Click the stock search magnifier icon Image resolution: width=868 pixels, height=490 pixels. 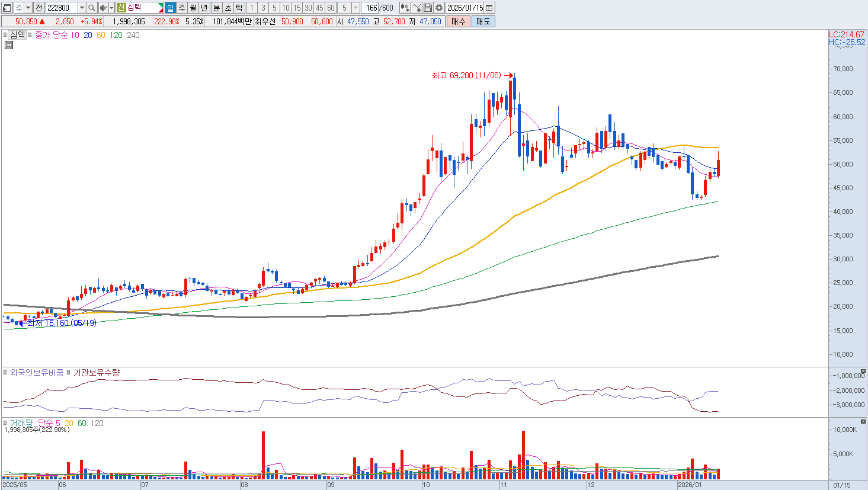(x=92, y=8)
